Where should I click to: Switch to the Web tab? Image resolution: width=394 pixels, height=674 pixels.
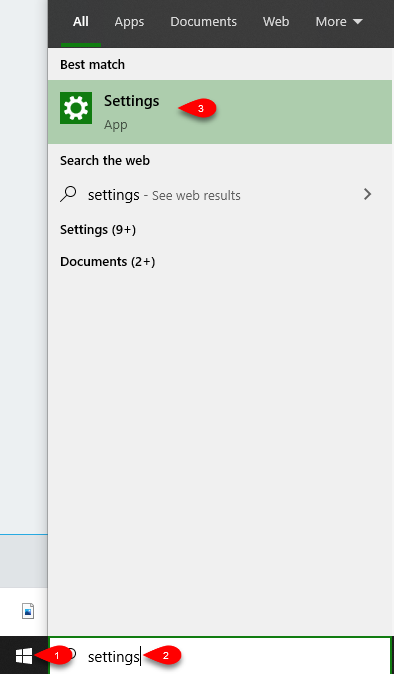pyautogui.click(x=276, y=21)
